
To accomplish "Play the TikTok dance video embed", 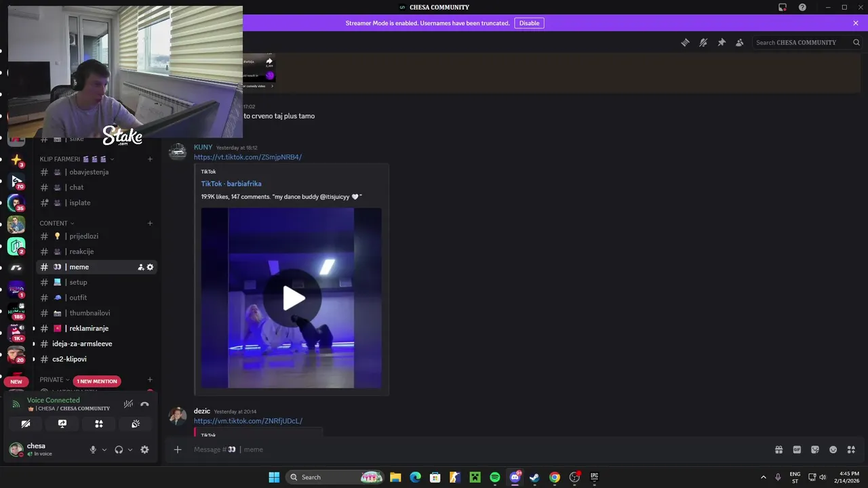I will pos(293,298).
